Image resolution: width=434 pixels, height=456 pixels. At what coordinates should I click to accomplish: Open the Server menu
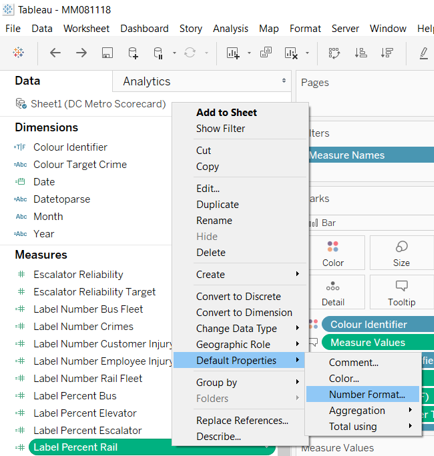pyautogui.click(x=345, y=29)
